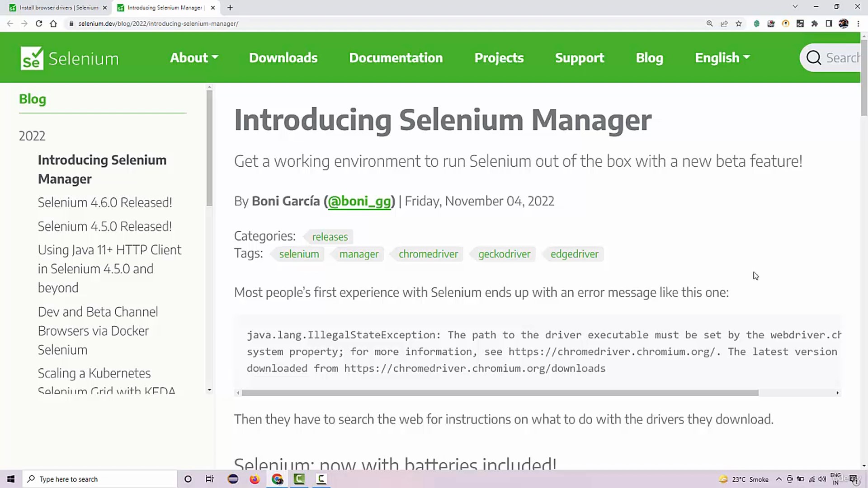Open Selenium 4.5.0 Released! post
Image resolution: width=868 pixels, height=488 pixels.
click(x=105, y=226)
